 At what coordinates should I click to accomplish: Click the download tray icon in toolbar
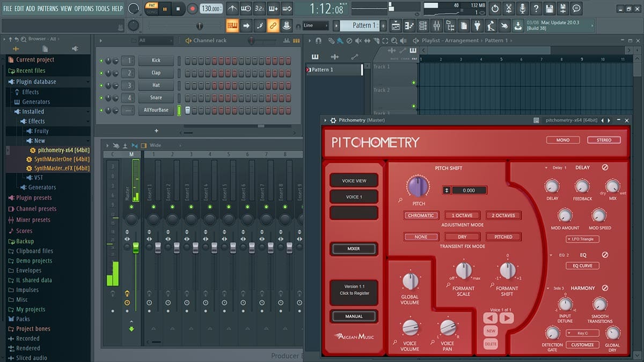pos(517,25)
